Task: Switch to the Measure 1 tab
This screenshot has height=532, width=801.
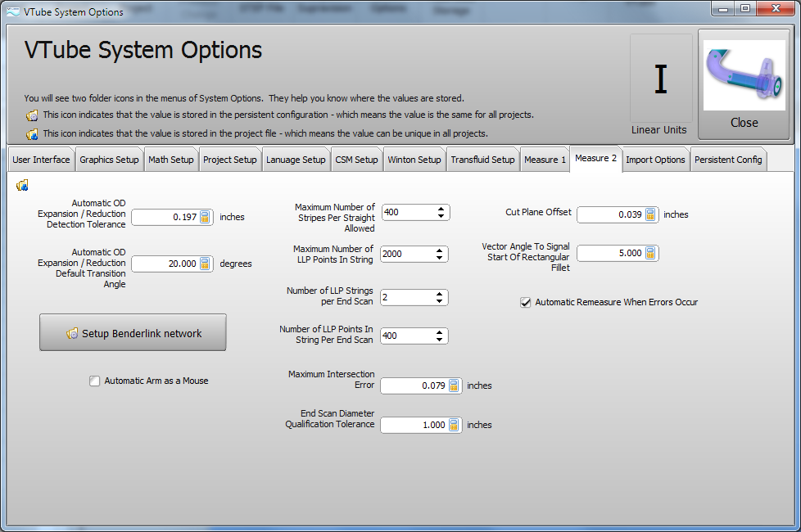Action: pyautogui.click(x=545, y=160)
